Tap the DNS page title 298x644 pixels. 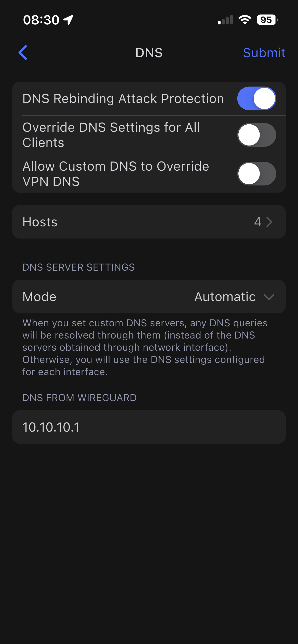(149, 53)
